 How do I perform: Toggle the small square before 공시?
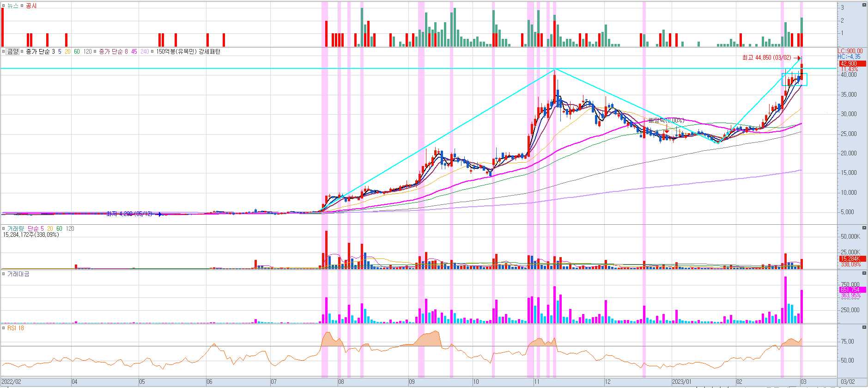22,6
